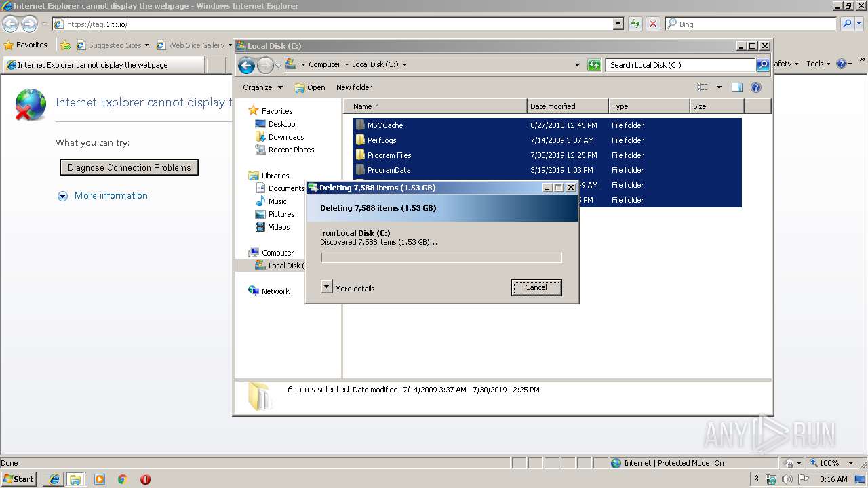The width and height of the screenshot is (868, 488).
Task: Open the view options dropdown arrow
Action: pos(719,87)
